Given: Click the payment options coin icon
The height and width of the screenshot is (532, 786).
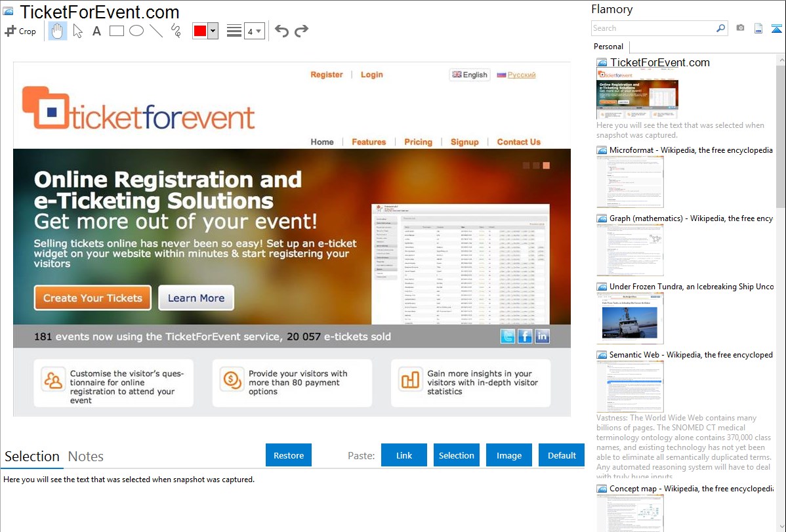Looking at the screenshot, I should pos(232,380).
